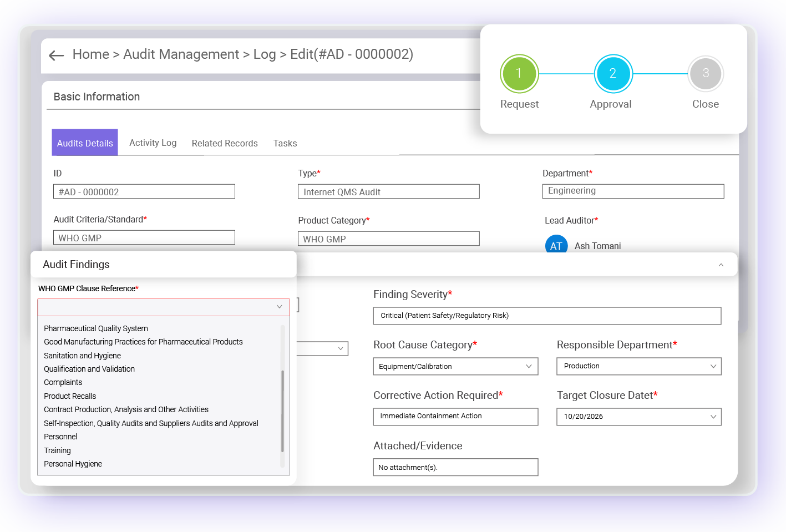This screenshot has width=786, height=532.
Task: Select the Request step circle
Action: pyautogui.click(x=519, y=73)
